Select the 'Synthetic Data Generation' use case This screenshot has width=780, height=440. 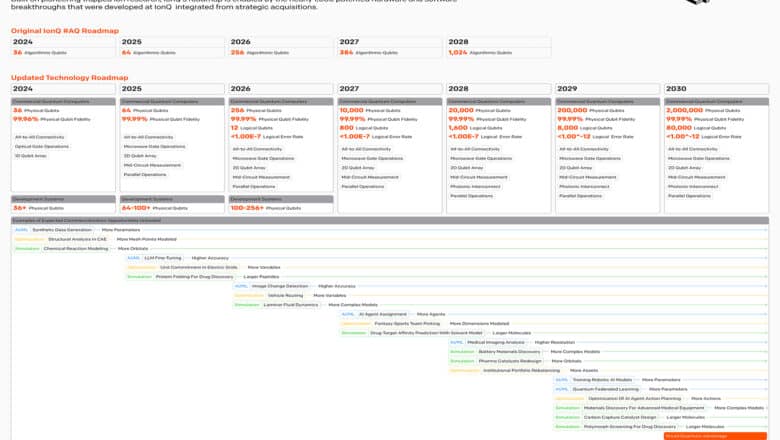[62, 230]
